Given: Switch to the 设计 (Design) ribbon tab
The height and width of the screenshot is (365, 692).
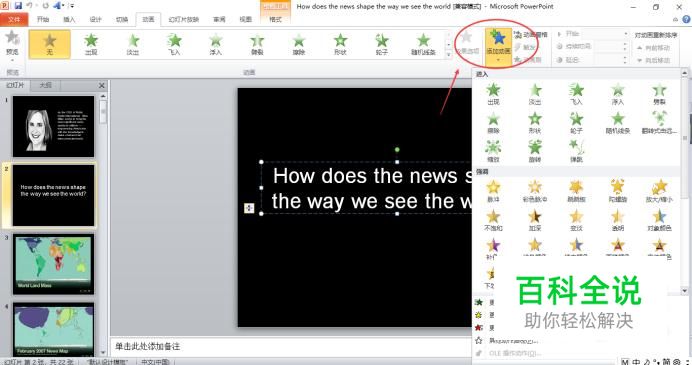Looking at the screenshot, I should (96, 19).
